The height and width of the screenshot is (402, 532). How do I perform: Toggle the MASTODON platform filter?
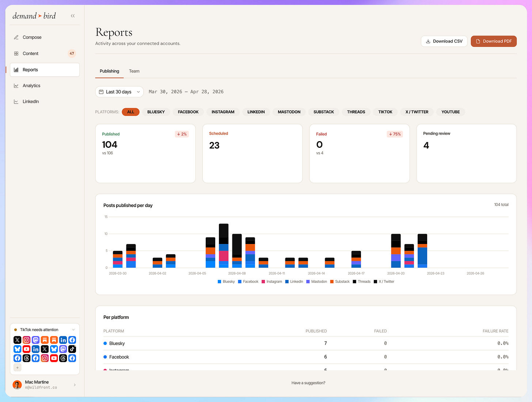tap(289, 112)
